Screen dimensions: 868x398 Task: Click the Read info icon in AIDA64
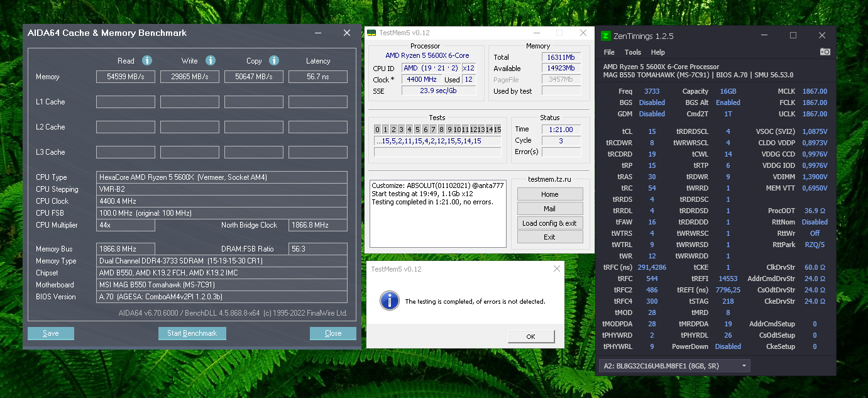point(147,61)
